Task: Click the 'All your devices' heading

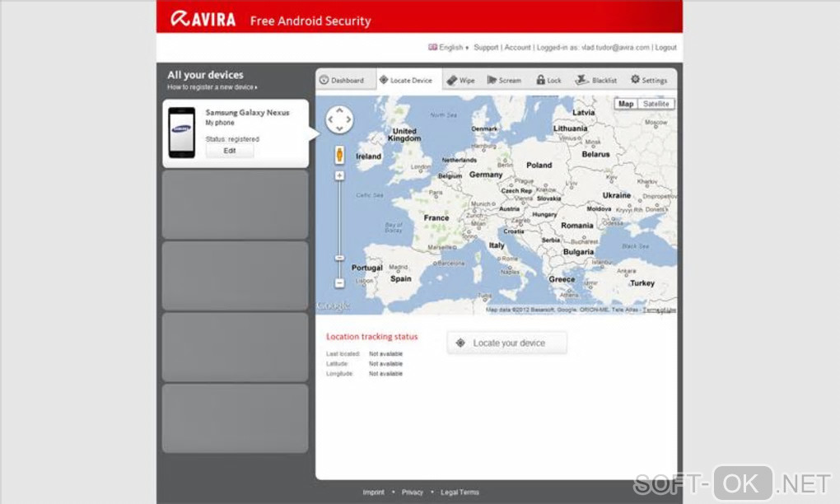Action: tap(205, 75)
